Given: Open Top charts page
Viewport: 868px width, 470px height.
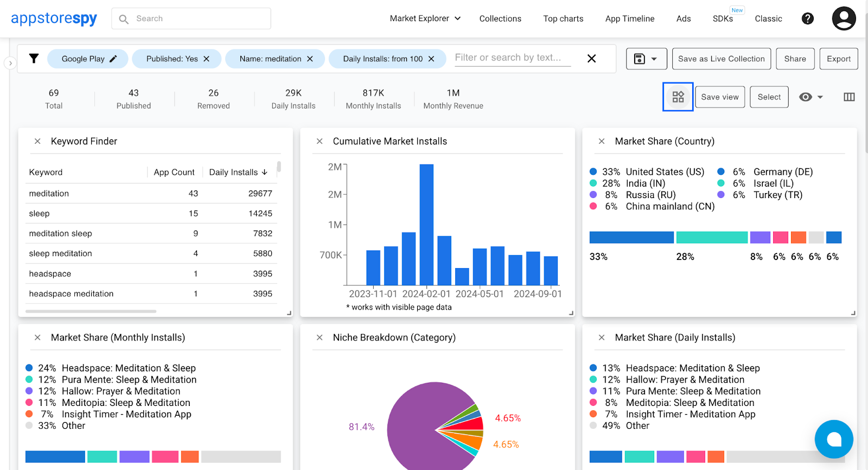Looking at the screenshot, I should coord(563,18).
